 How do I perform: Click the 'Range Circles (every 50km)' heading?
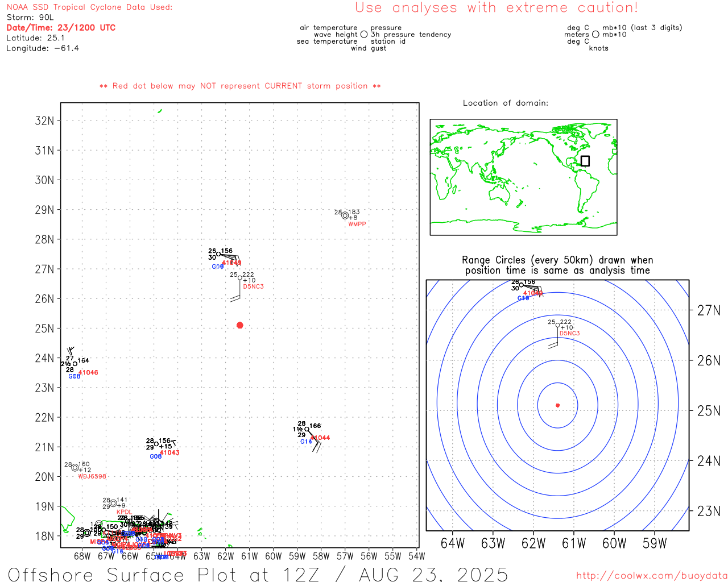tap(557, 260)
